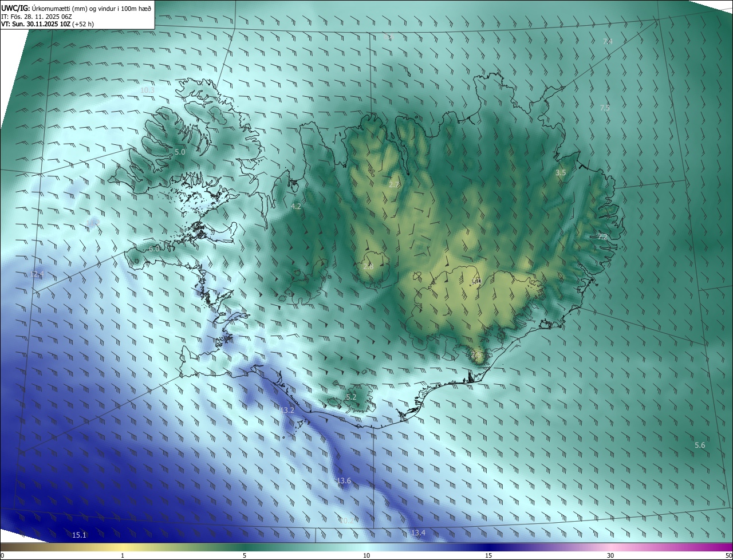Click the 5.2 value on the south glacier
733x560 pixels.
tap(351, 397)
